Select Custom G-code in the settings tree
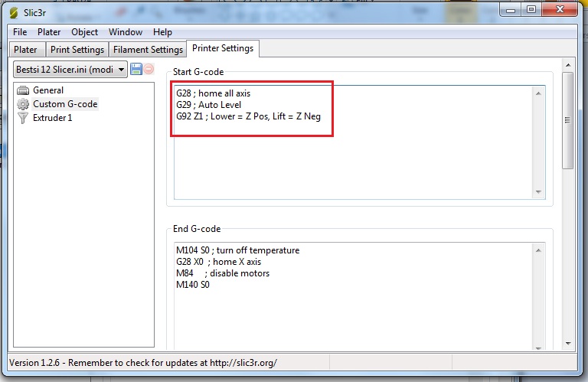 pyautogui.click(x=65, y=104)
